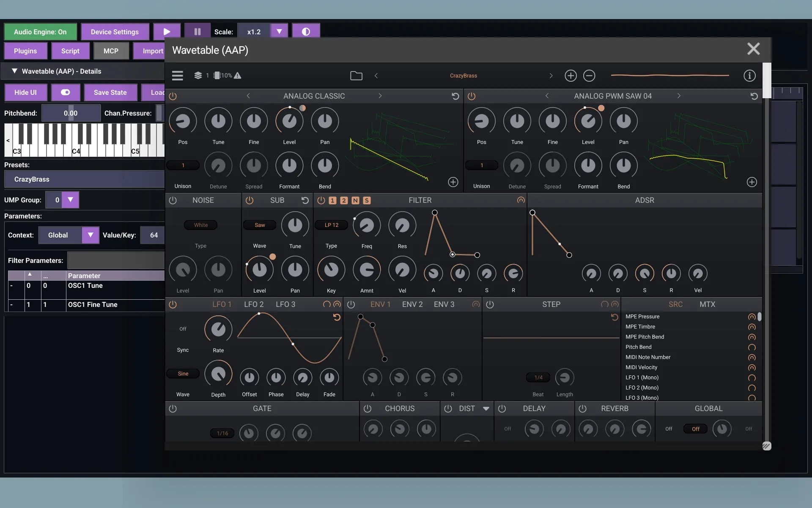This screenshot has height=508, width=812.
Task: Switch to the MTX tab
Action: [708, 304]
